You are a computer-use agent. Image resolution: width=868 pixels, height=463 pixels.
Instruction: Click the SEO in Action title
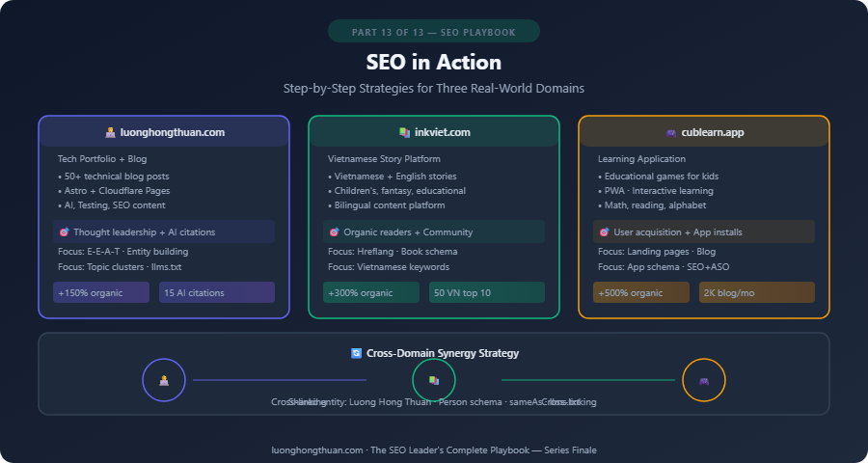click(434, 62)
